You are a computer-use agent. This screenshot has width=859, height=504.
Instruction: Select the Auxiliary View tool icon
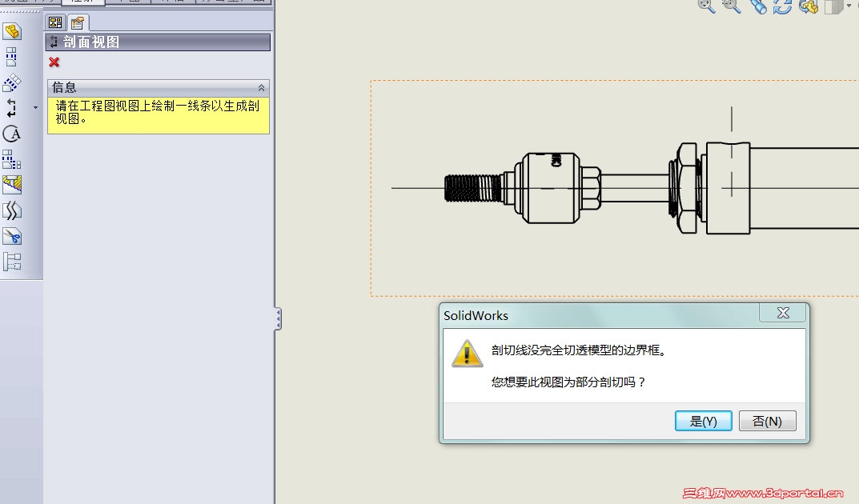12,82
